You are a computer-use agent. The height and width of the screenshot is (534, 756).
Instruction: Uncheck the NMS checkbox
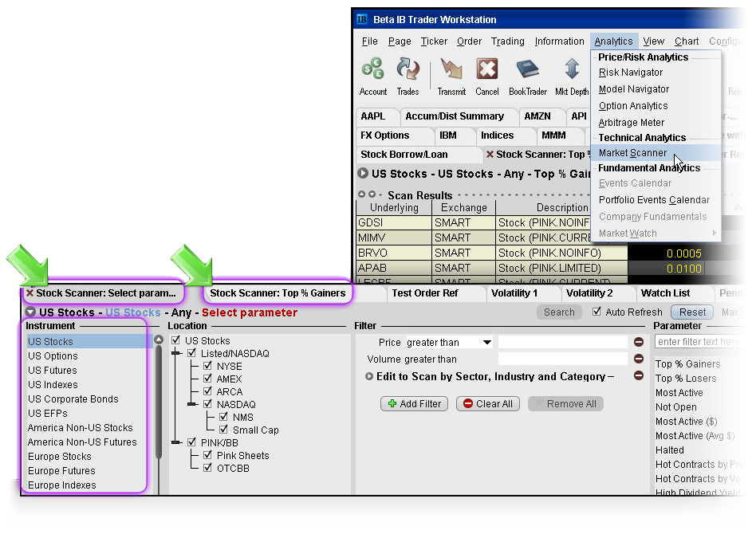[x=224, y=416]
